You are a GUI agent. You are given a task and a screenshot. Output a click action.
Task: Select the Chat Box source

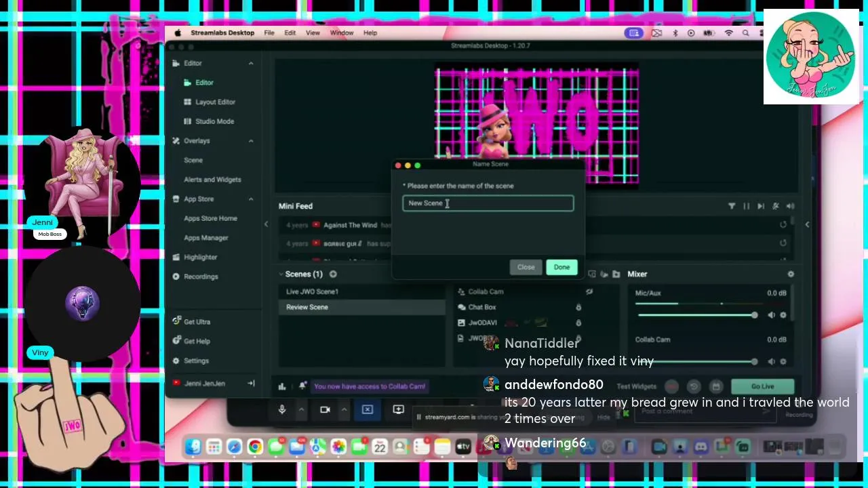pyautogui.click(x=482, y=307)
